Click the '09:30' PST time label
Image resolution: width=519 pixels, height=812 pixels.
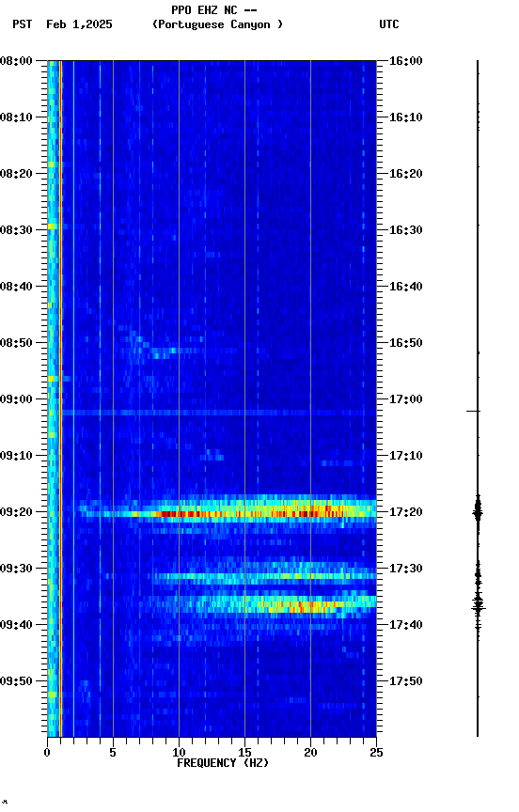[16, 570]
